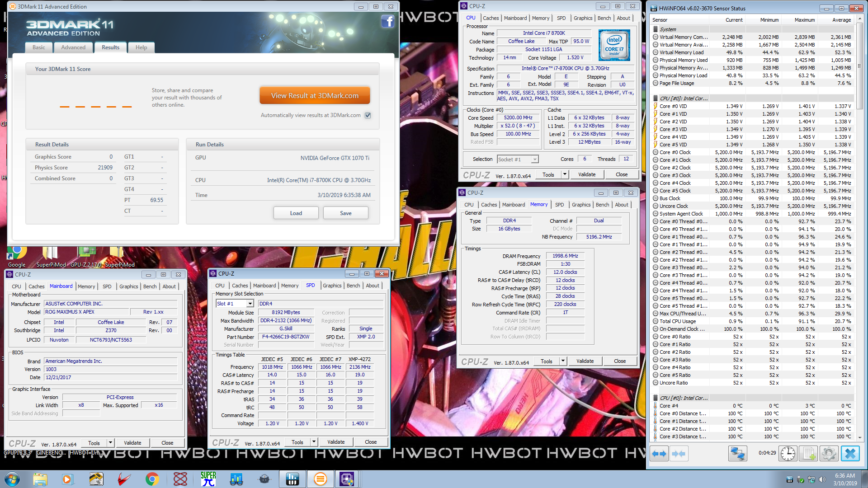Select Caches tab in CPU-Z CPU window
Screen dimensions: 868x488
(x=491, y=18)
